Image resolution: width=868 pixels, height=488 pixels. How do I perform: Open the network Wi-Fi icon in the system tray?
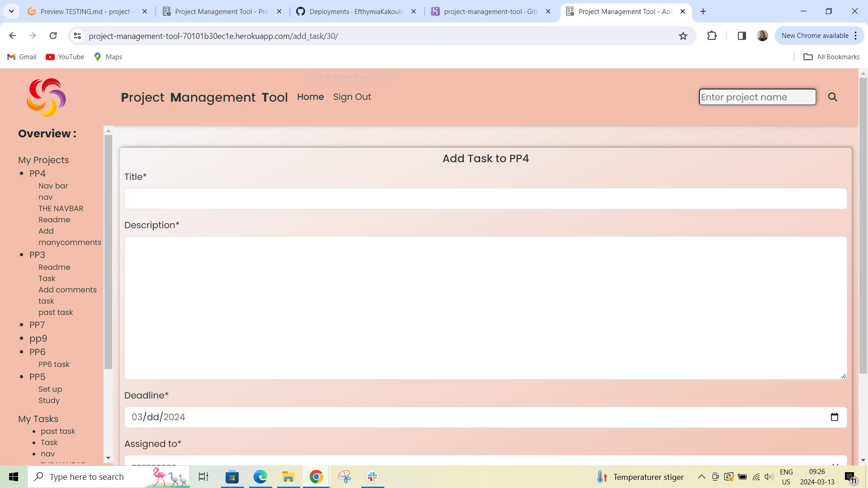(755, 477)
